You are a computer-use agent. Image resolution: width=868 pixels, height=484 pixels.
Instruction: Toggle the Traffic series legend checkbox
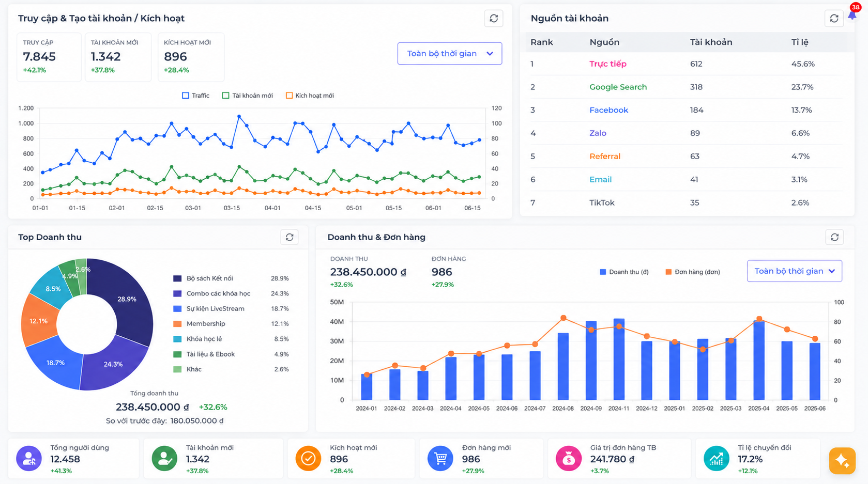(186, 96)
